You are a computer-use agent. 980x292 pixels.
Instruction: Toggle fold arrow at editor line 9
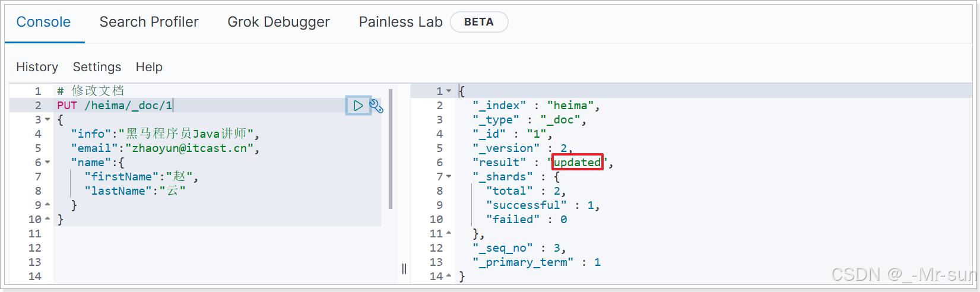click(47, 205)
